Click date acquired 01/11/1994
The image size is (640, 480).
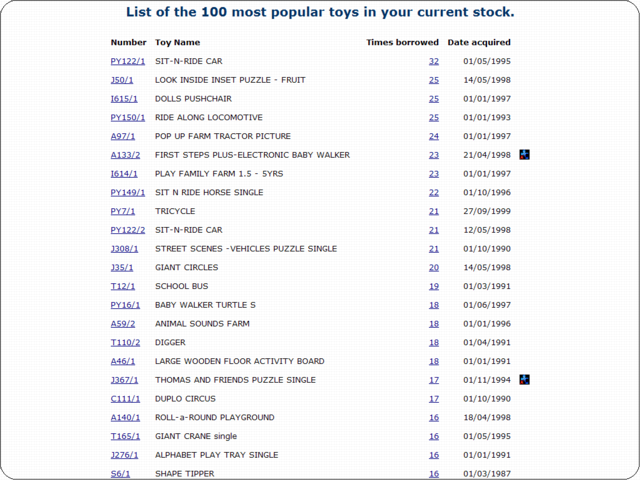(x=487, y=380)
